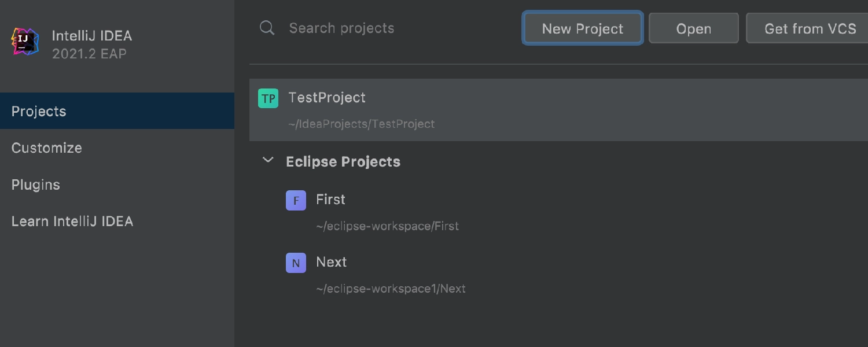This screenshot has width=868, height=347.
Task: Click the Open button
Action: click(x=694, y=28)
